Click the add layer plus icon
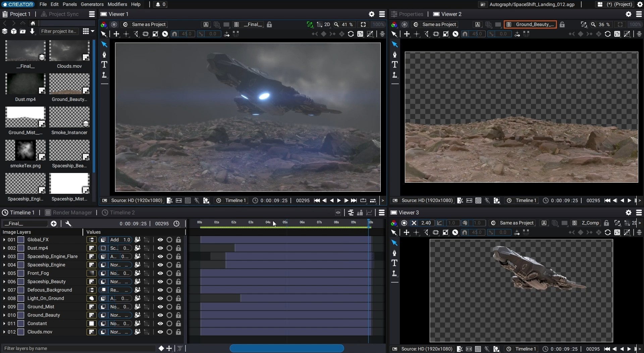The width and height of the screenshot is (644, 353). [x=54, y=224]
